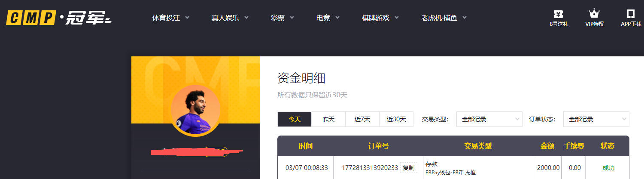Open the 交易类型 dropdown
The image size is (644, 179).
point(489,119)
